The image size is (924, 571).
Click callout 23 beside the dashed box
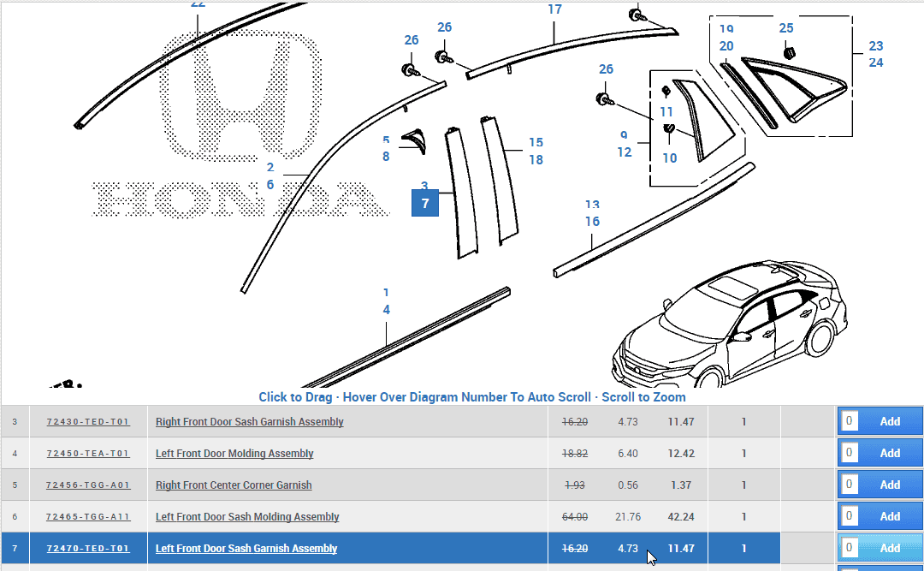[x=876, y=46]
